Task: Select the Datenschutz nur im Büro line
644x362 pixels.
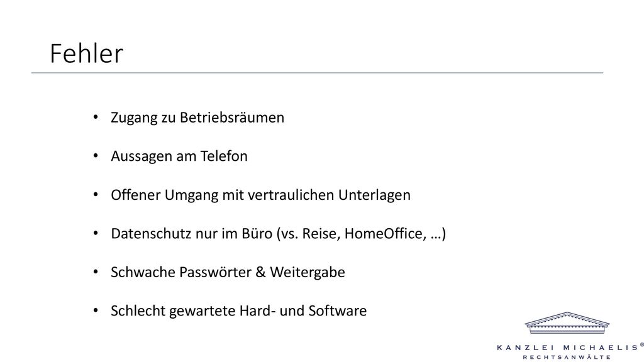Action: pyautogui.click(x=278, y=234)
